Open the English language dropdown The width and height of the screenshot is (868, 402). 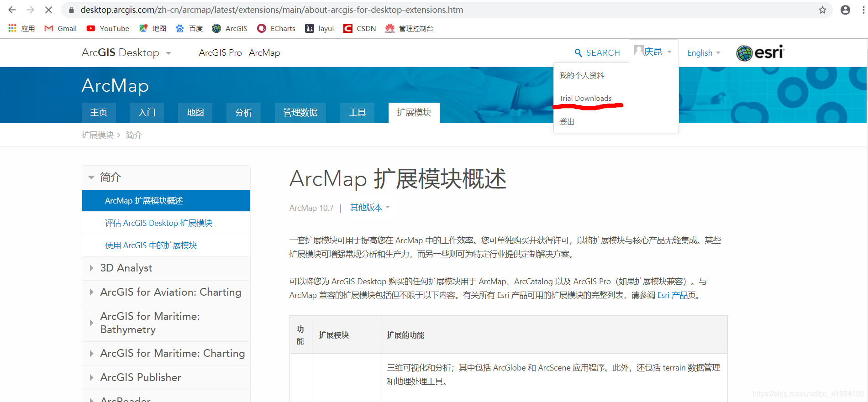(x=704, y=53)
